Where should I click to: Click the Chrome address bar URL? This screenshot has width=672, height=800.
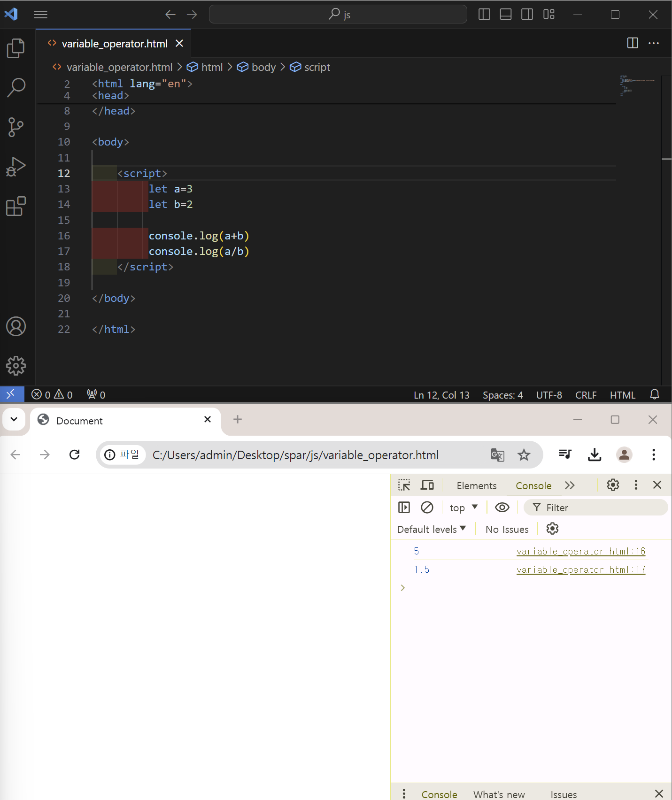[295, 455]
